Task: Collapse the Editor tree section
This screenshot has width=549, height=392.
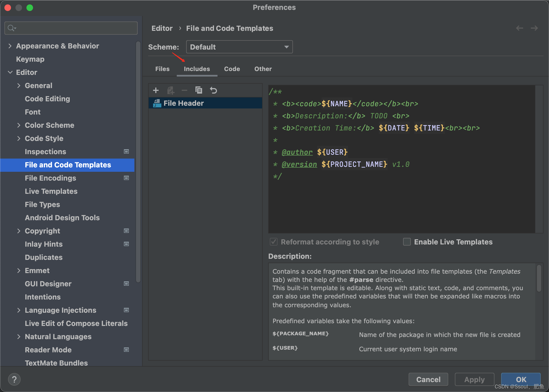Action: point(10,72)
